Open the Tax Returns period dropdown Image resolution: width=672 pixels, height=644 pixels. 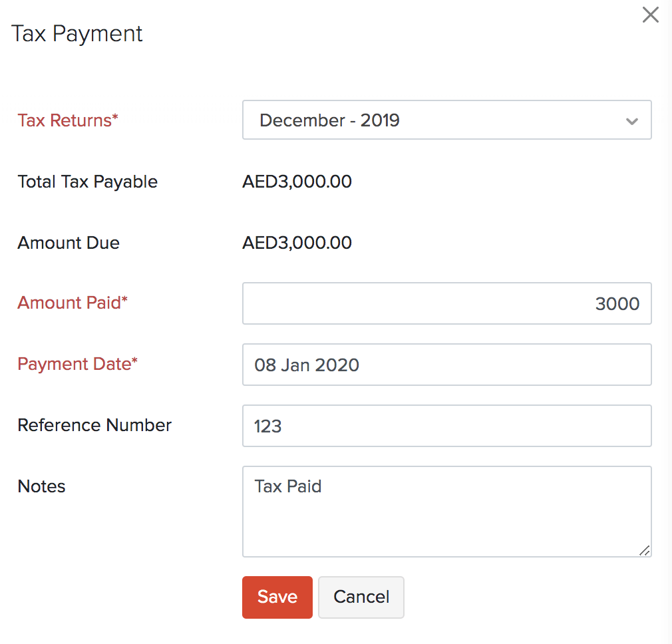pos(446,120)
